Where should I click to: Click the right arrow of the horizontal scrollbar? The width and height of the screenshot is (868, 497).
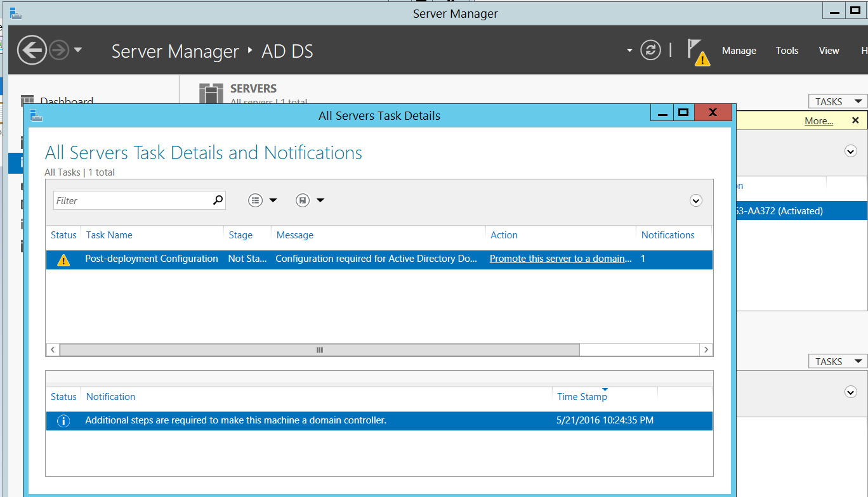pos(706,350)
